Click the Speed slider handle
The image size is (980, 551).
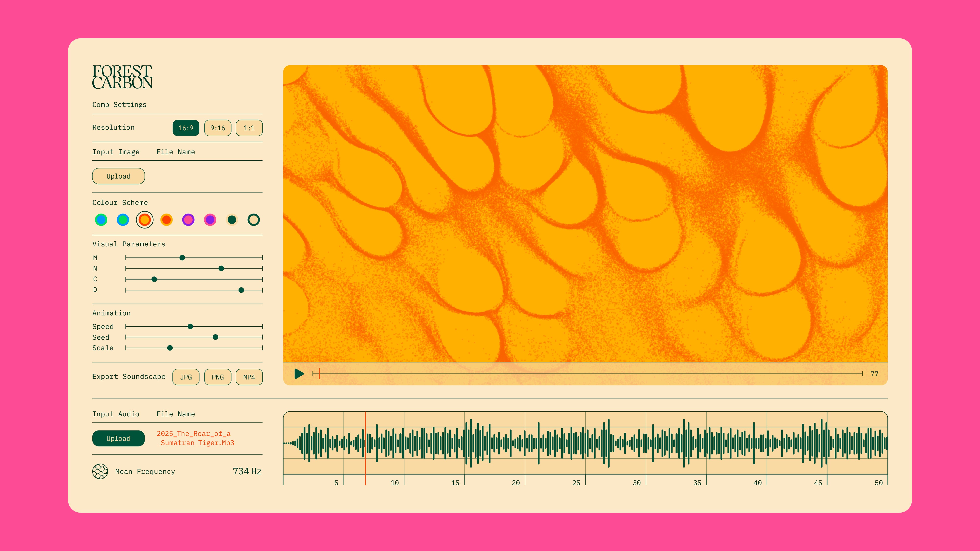(x=190, y=327)
